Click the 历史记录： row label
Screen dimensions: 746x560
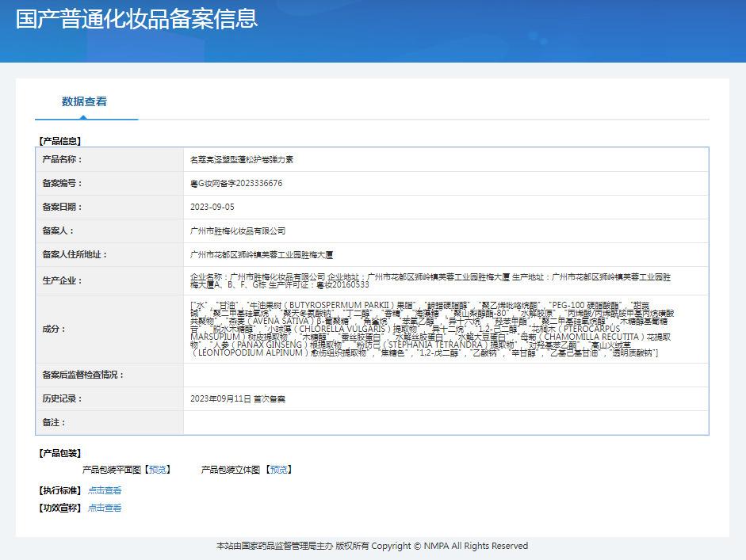click(63, 398)
